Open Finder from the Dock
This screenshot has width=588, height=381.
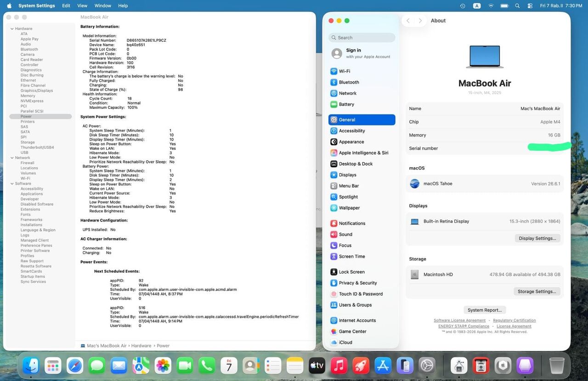point(31,366)
